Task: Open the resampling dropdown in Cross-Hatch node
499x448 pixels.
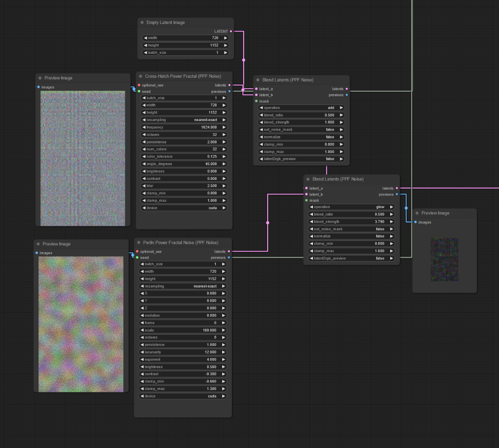Action: coord(184,120)
